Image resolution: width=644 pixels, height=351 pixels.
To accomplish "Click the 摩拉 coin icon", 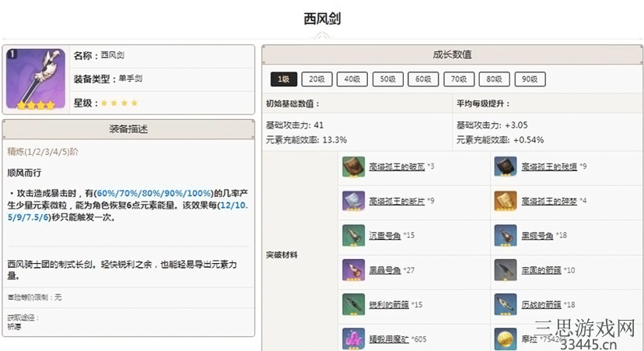I will (506, 339).
